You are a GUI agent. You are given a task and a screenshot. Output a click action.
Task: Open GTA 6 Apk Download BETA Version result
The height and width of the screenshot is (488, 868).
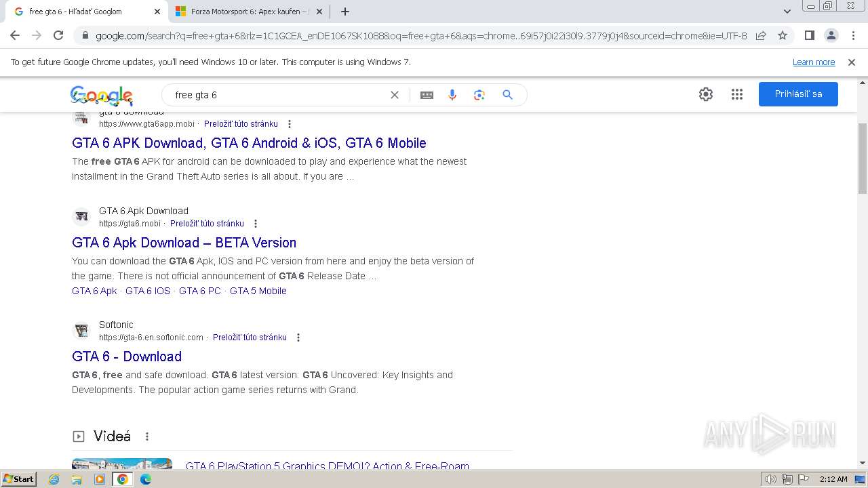[x=184, y=243]
